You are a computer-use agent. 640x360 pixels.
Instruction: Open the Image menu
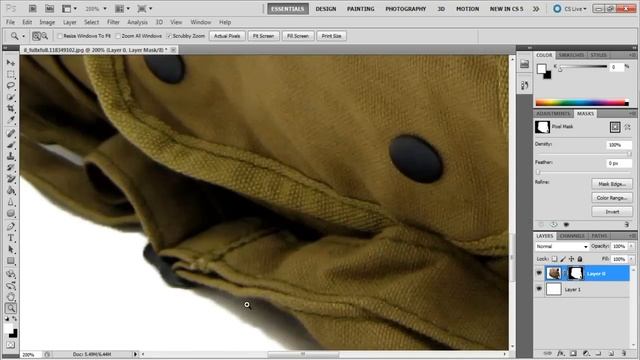47,22
